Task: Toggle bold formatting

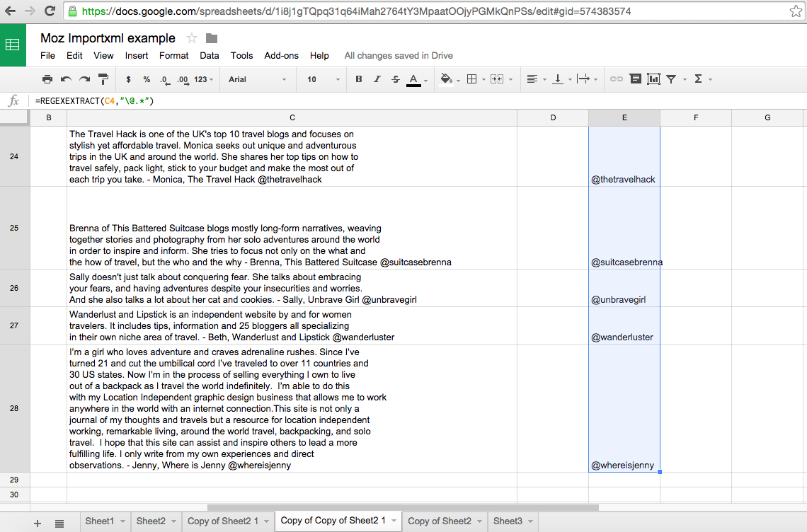Action: (x=359, y=79)
